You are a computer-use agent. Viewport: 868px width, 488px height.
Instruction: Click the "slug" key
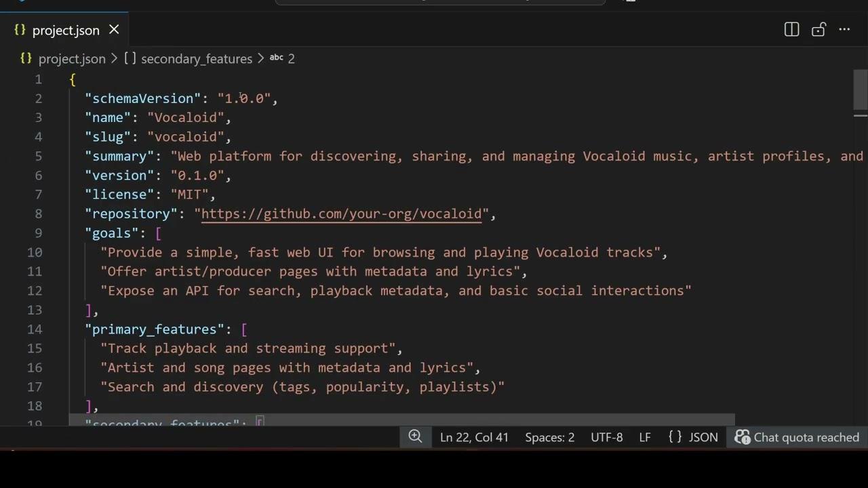pos(108,137)
